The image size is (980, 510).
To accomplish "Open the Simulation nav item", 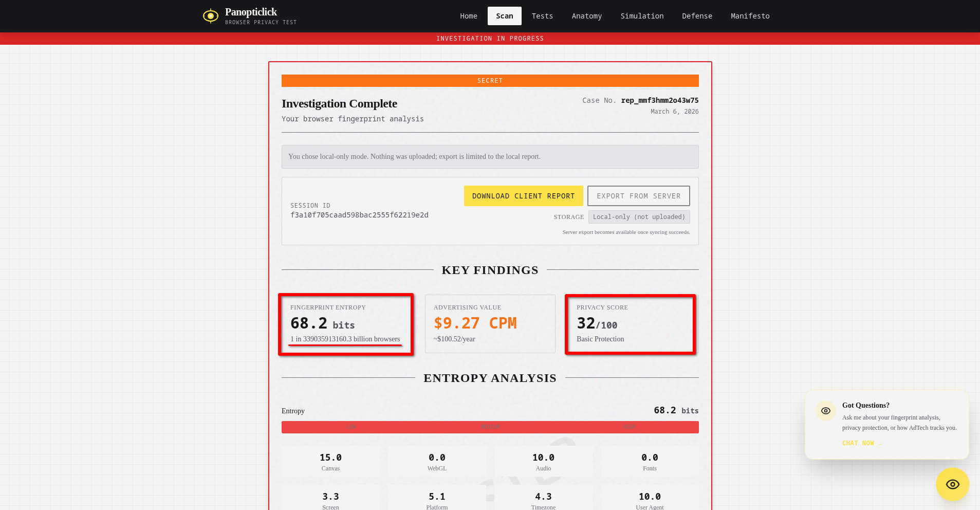I will 642,16.
